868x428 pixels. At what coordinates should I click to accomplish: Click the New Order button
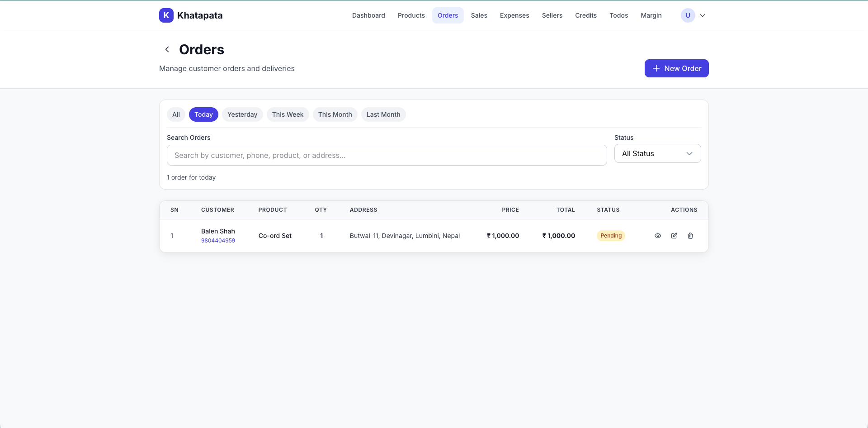[x=676, y=68]
